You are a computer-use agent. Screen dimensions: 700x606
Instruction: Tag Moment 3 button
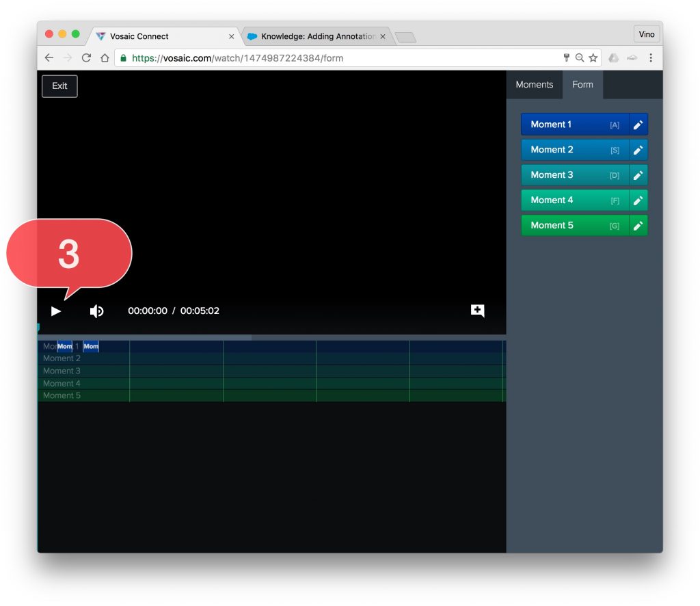[x=574, y=175]
